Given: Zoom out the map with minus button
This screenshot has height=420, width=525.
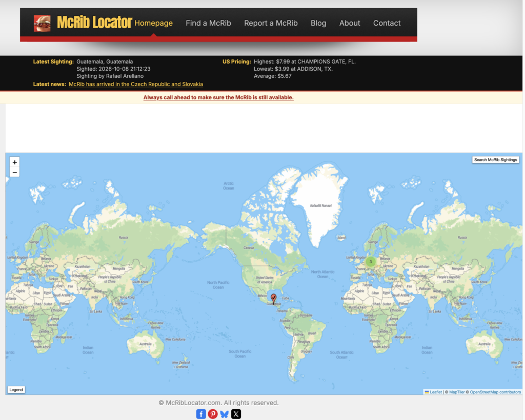Looking at the screenshot, I should point(15,173).
